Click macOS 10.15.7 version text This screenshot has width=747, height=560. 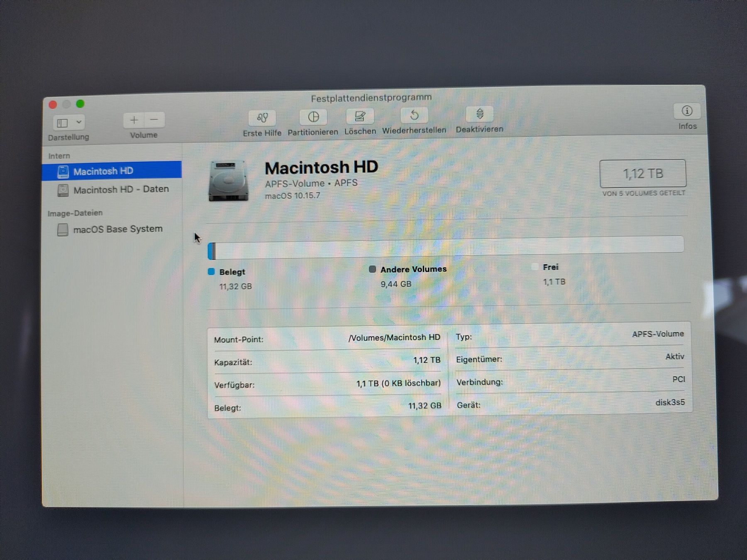293,196
